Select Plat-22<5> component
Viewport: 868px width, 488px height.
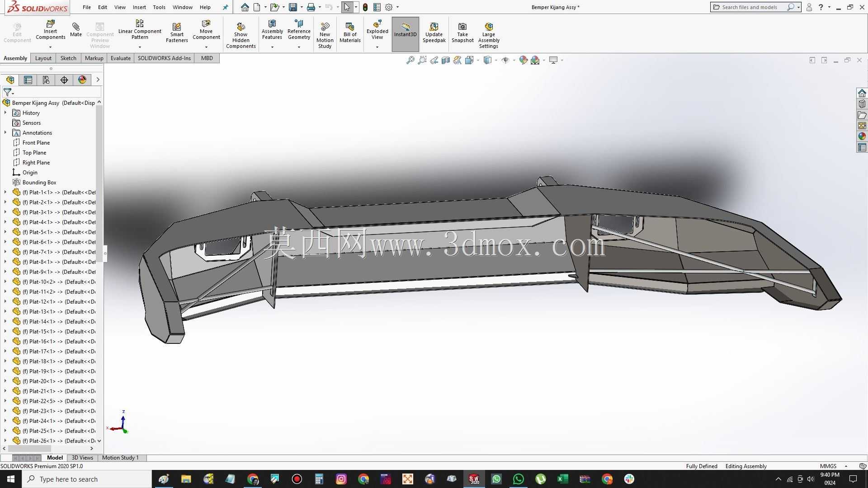pyautogui.click(x=54, y=401)
